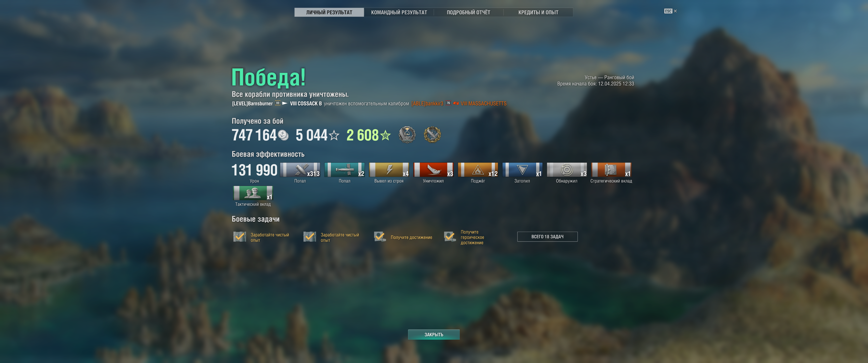
Task: Click the Обнаружил spotted ribbon x3
Action: click(567, 170)
